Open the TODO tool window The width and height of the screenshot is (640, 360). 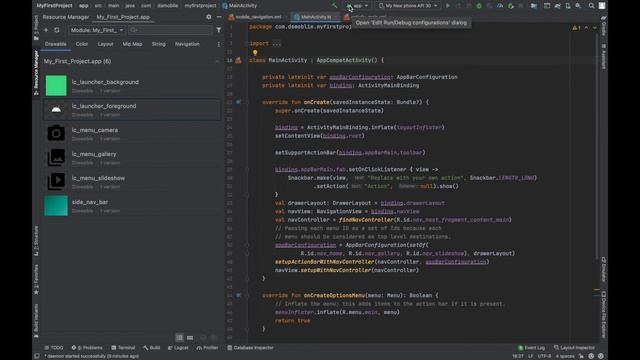tap(54, 348)
